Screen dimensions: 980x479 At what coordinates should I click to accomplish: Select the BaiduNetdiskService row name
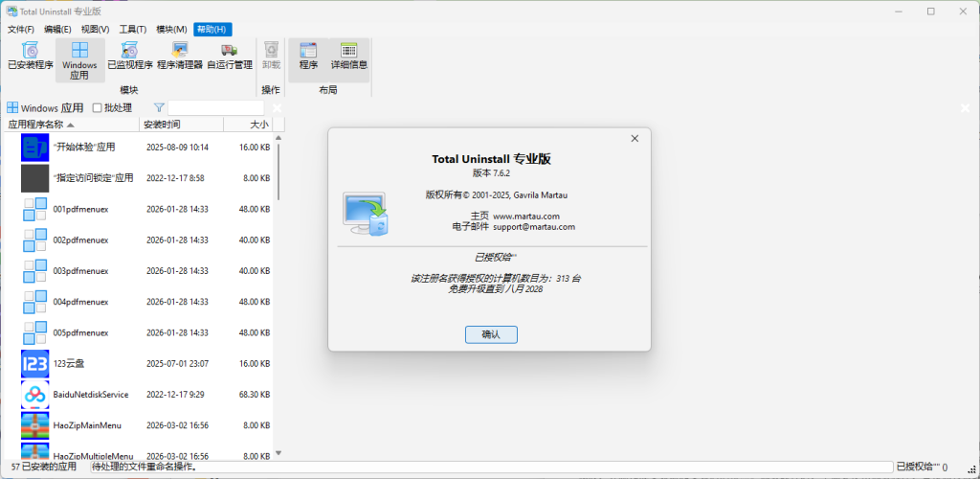pos(91,395)
